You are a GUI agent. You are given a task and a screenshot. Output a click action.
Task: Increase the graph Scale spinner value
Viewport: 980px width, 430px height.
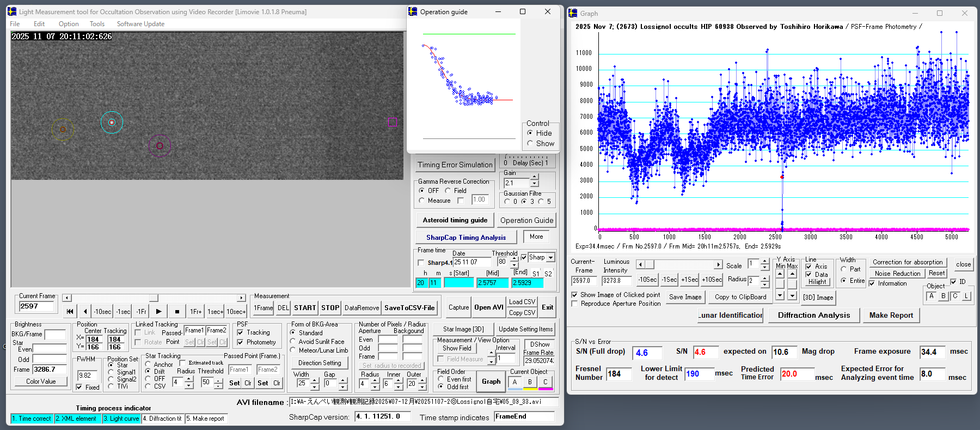coord(765,262)
